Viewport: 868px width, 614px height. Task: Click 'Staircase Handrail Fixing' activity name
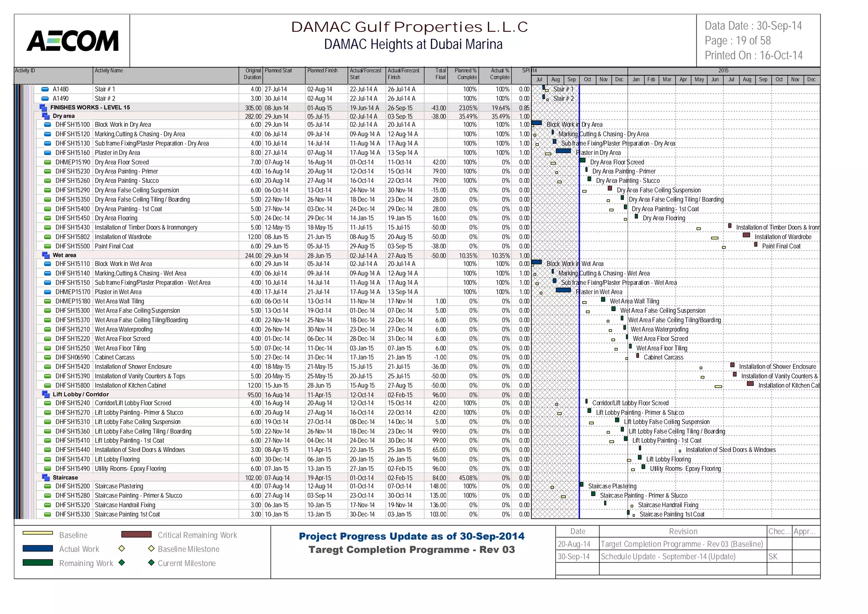pyautogui.click(x=125, y=505)
